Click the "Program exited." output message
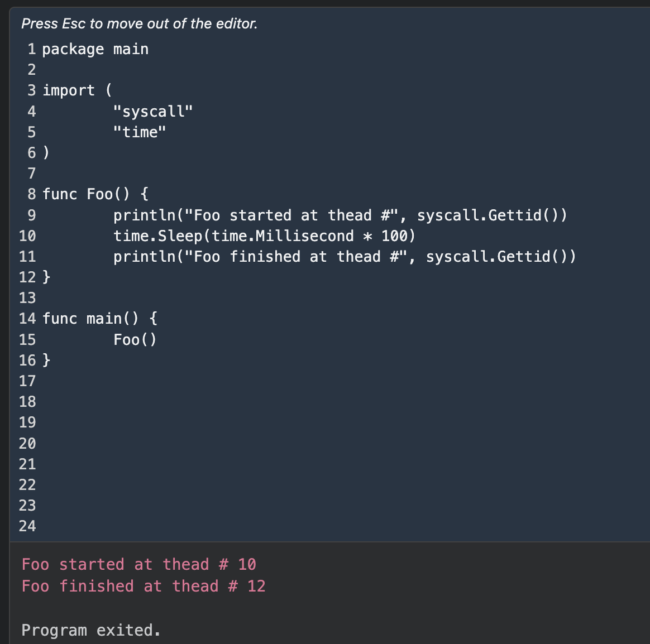Viewport: 650px width, 644px height. [x=91, y=630]
